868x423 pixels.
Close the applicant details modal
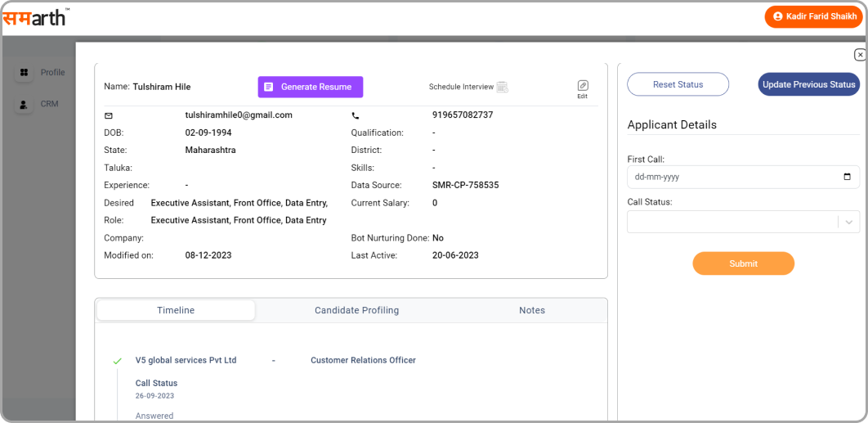pyautogui.click(x=860, y=55)
